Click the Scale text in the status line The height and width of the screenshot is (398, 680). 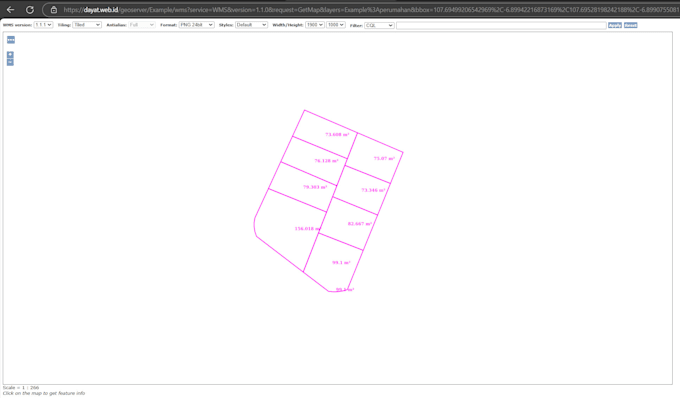coord(21,387)
